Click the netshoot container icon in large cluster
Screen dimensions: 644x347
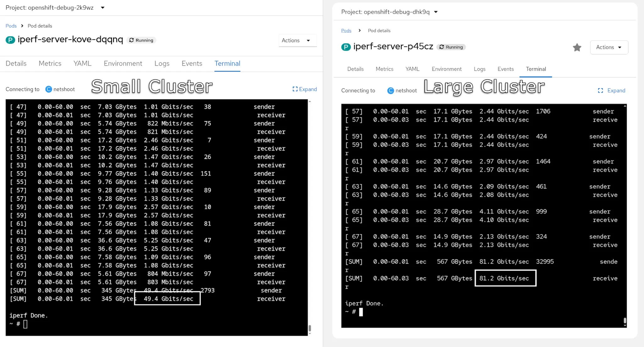coord(390,91)
